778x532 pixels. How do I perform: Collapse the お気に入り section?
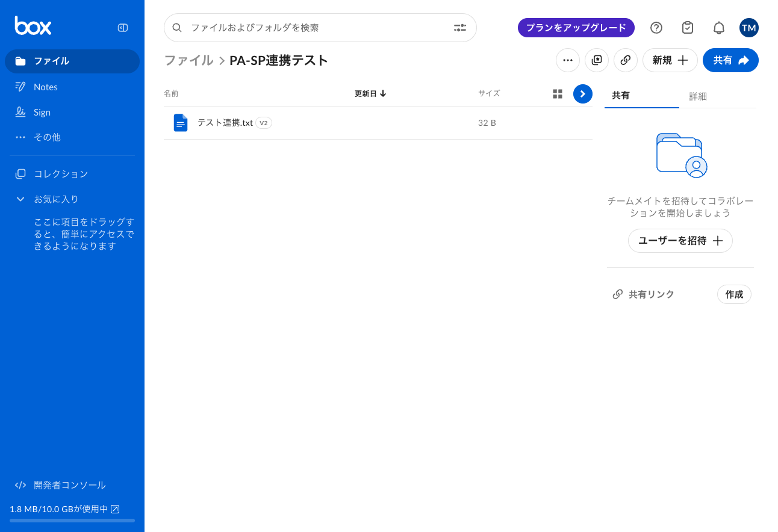click(x=20, y=199)
